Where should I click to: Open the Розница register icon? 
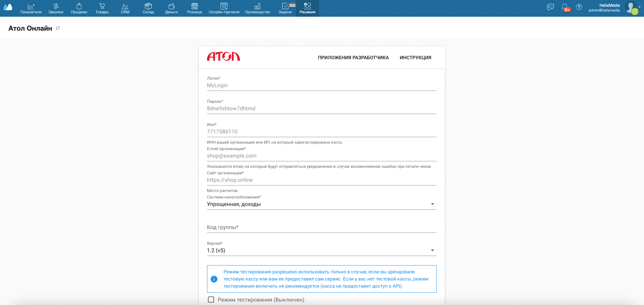point(194,6)
